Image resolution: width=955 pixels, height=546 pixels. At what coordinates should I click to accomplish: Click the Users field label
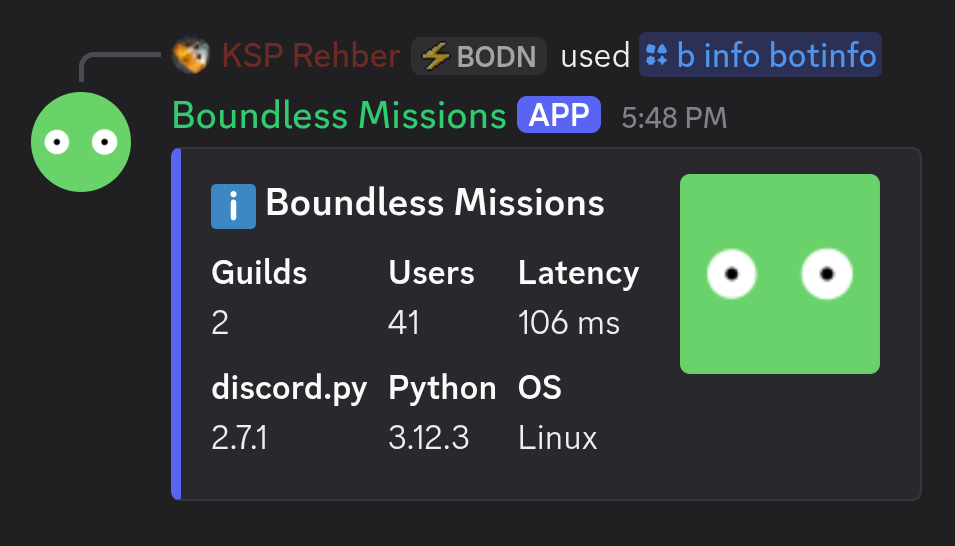click(431, 273)
